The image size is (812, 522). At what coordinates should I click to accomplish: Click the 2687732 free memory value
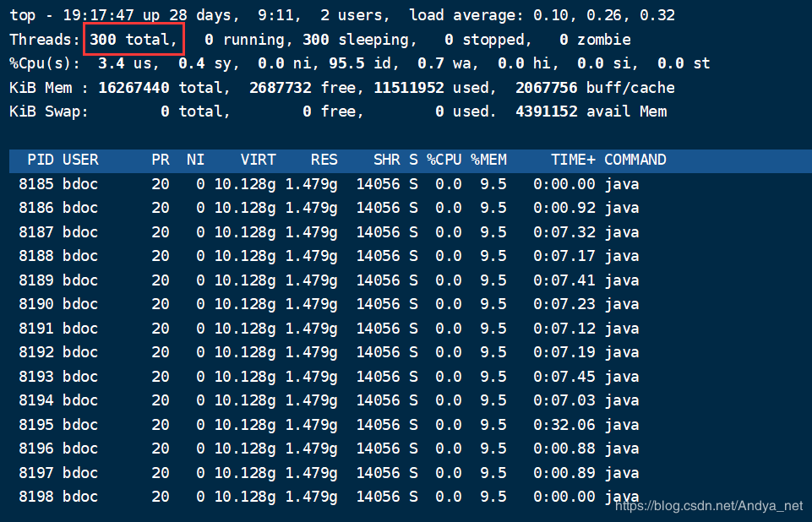[x=281, y=88]
